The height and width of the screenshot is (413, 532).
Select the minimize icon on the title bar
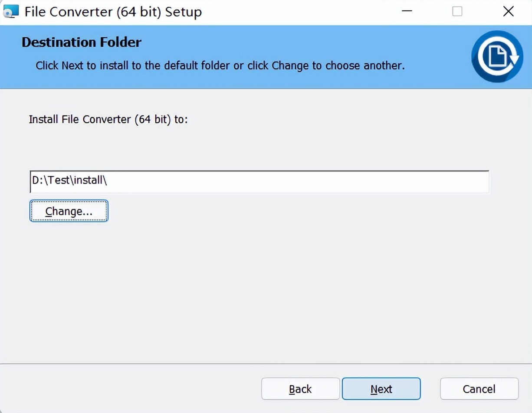(x=407, y=11)
